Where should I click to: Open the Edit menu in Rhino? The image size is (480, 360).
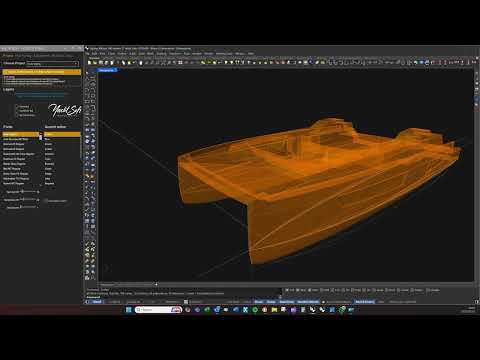94,53
